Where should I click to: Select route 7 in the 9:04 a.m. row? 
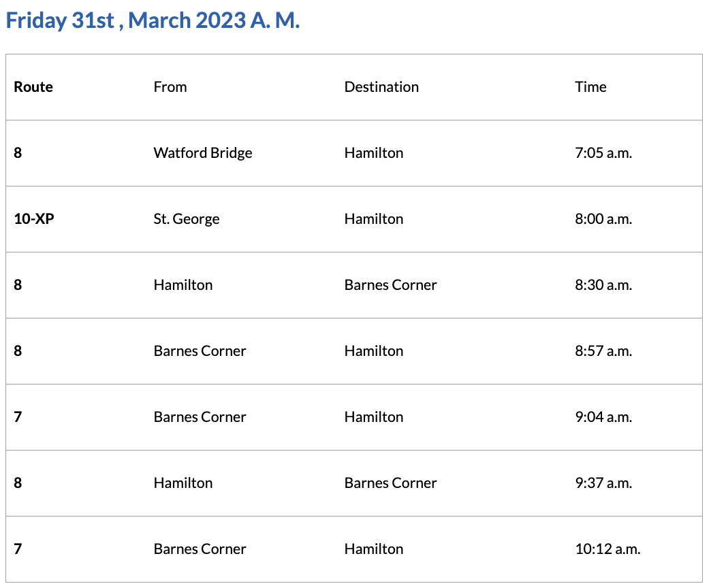pyautogui.click(x=18, y=417)
